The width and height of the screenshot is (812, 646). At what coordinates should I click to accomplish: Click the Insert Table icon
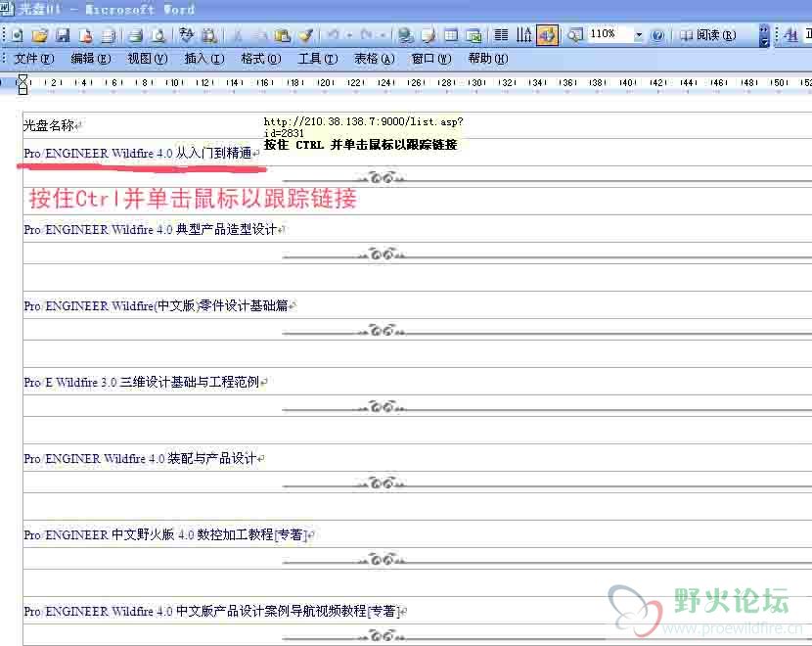pyautogui.click(x=451, y=35)
